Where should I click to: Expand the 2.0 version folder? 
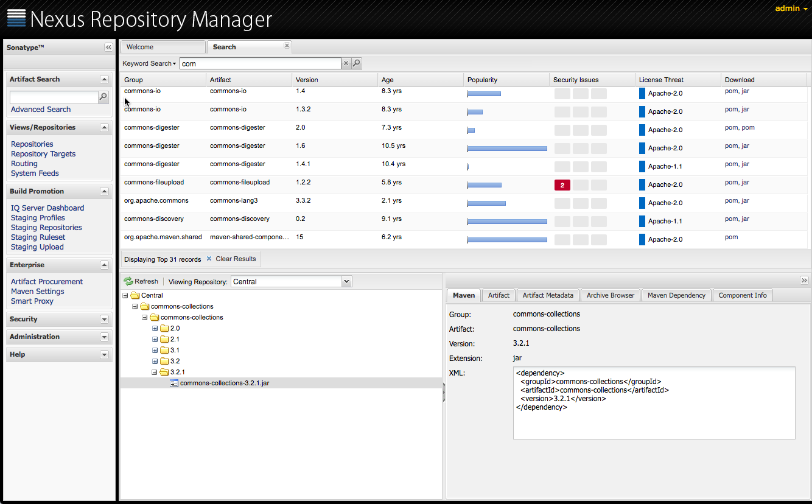click(155, 328)
